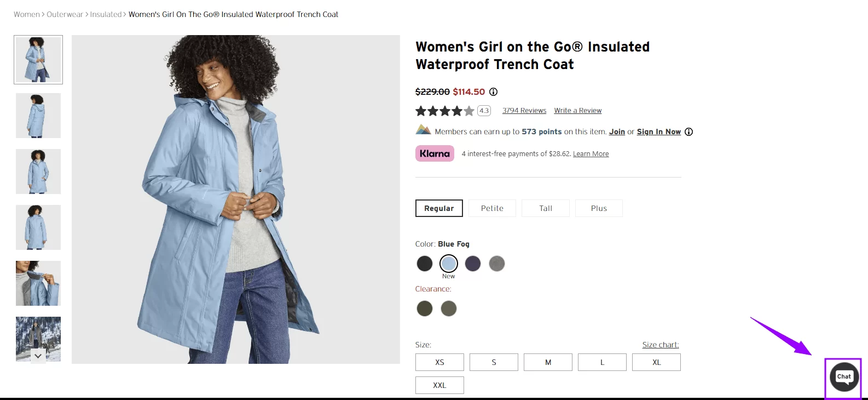
Task: Select the Petite fit option
Action: pyautogui.click(x=491, y=208)
